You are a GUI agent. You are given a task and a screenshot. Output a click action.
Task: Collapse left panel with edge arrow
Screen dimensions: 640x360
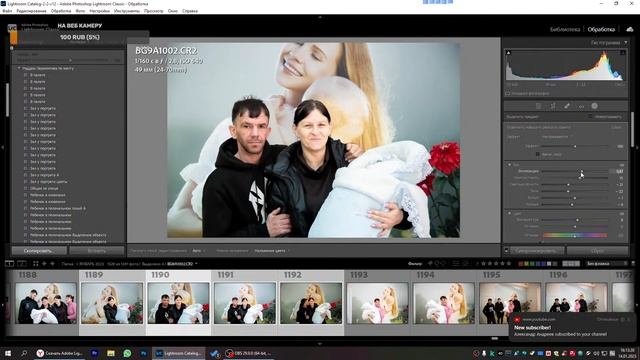coord(2,147)
